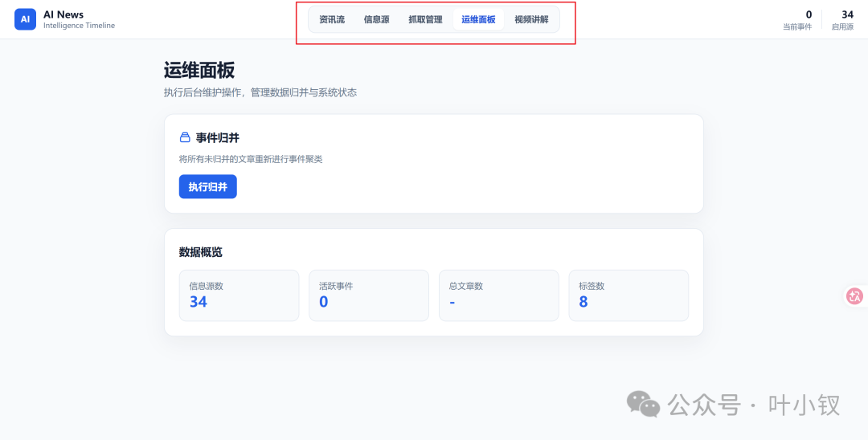Click the 总文章数 stat card
This screenshot has height=440, width=868.
tap(499, 295)
